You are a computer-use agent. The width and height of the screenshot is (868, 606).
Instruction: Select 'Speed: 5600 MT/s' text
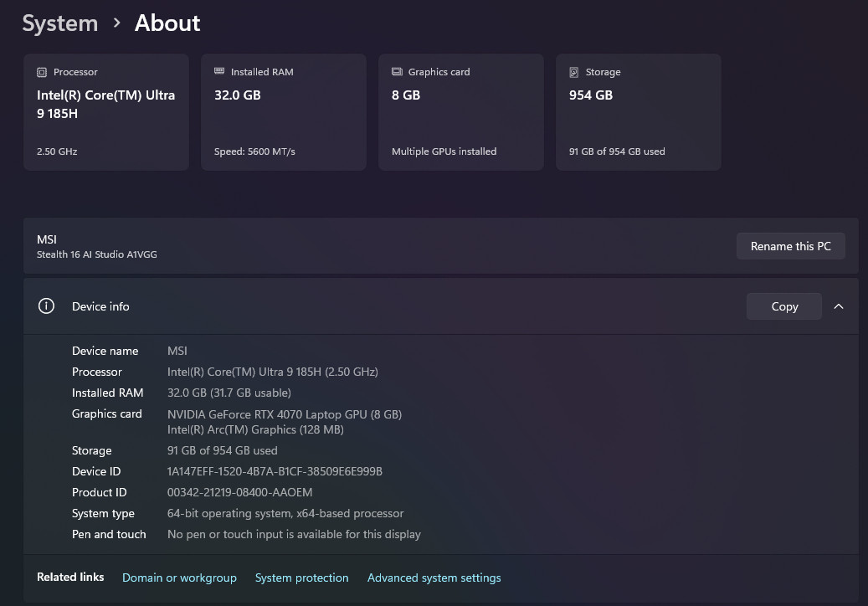point(254,151)
